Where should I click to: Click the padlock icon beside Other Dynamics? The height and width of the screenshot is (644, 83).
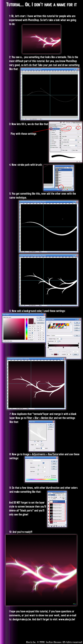pyautogui.click(x=60, y=138)
